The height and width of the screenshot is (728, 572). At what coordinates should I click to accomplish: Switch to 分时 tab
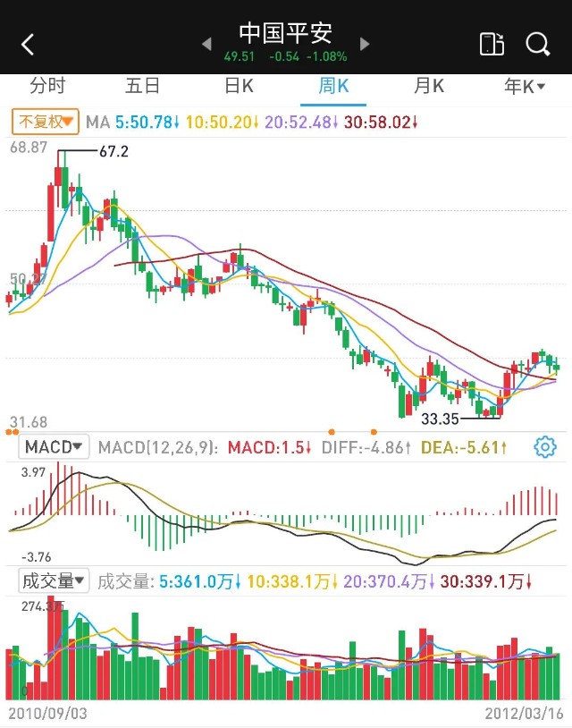point(47,87)
